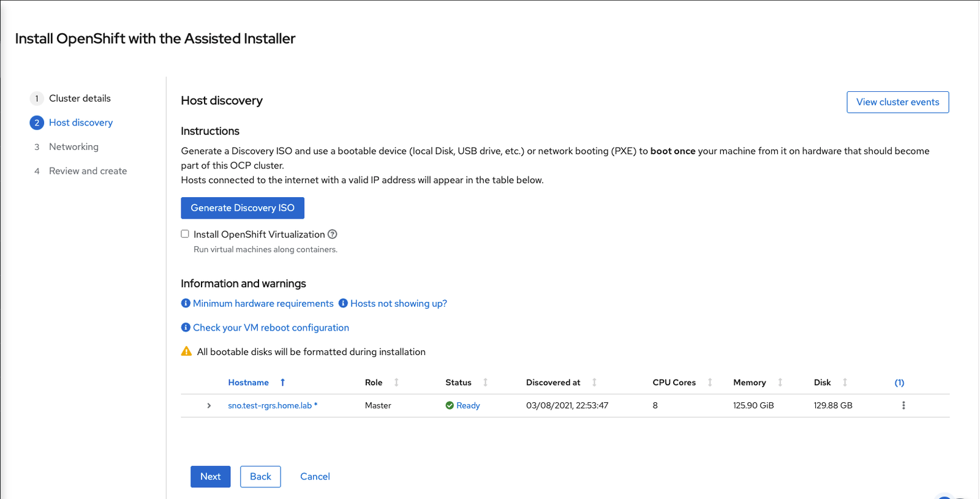Open Check your VM reboot configuration link

(x=271, y=328)
